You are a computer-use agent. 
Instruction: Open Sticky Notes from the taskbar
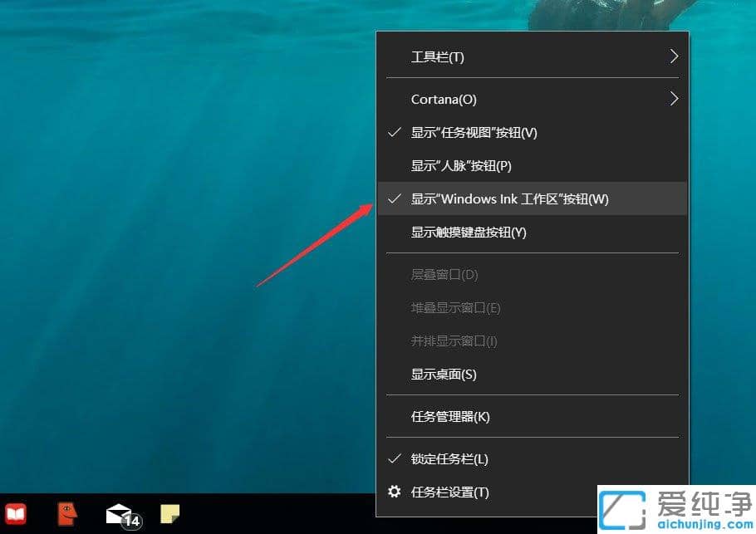click(x=170, y=513)
